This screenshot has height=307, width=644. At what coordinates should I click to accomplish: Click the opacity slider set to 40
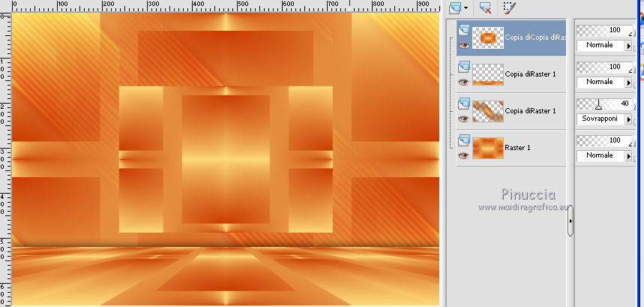[x=604, y=104]
